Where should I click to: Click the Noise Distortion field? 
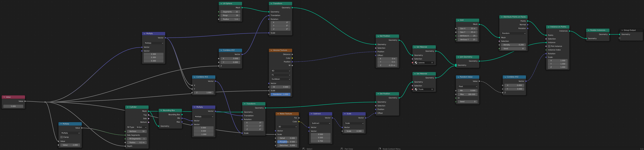[x=287, y=145]
